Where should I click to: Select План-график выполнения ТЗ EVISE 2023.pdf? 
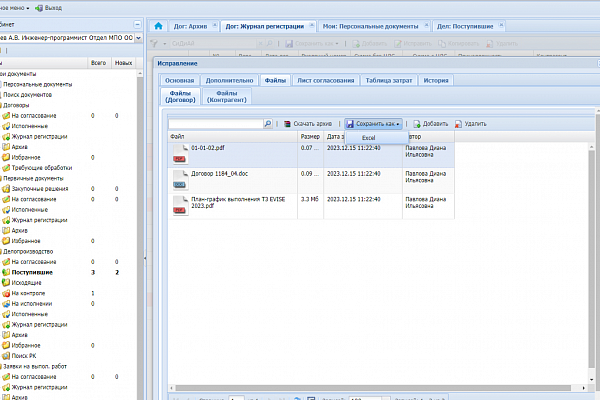pos(238,202)
